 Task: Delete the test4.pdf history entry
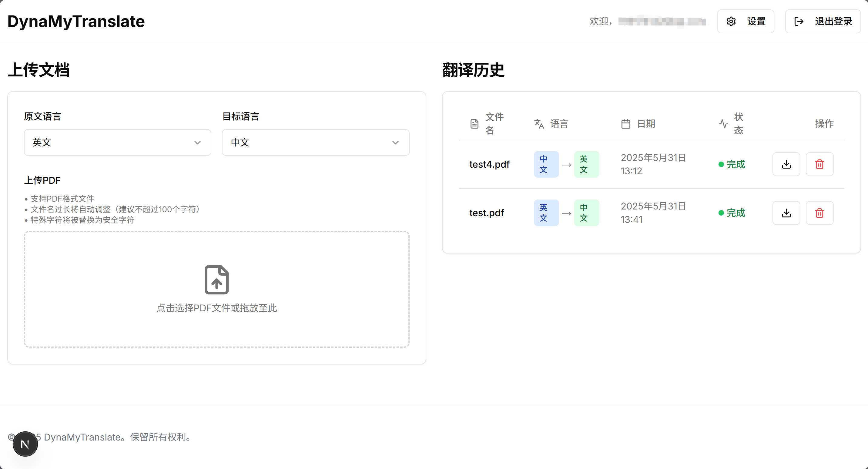point(819,164)
